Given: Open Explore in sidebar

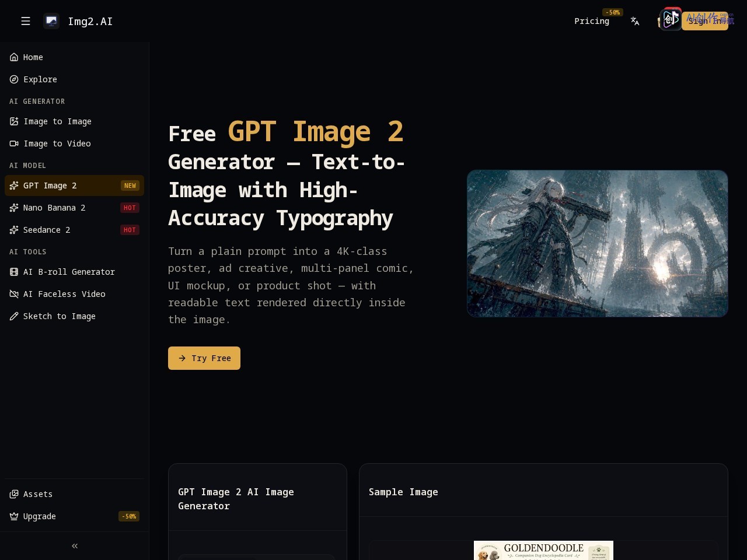Looking at the screenshot, I should click(x=74, y=79).
